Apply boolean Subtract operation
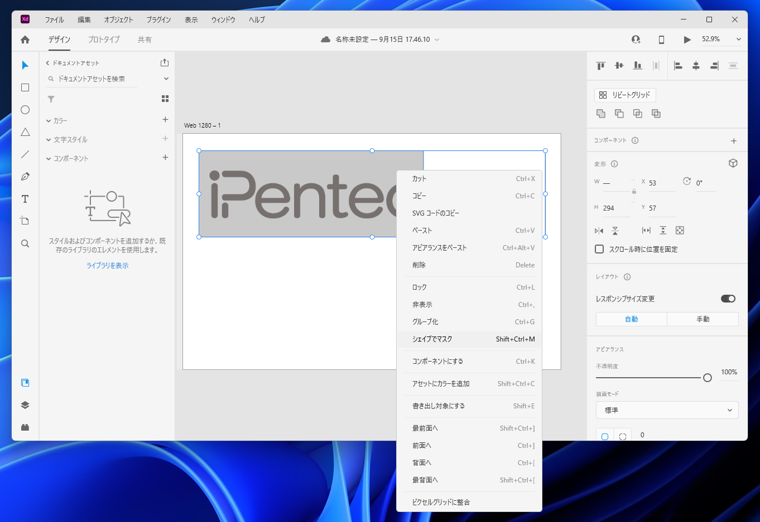 point(619,113)
